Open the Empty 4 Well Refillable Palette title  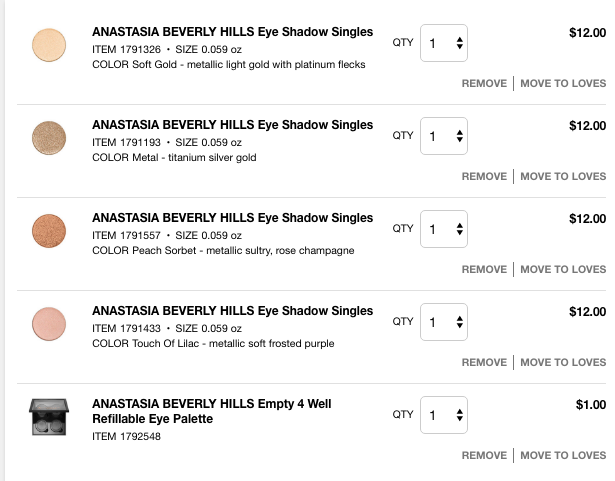[x=212, y=411]
